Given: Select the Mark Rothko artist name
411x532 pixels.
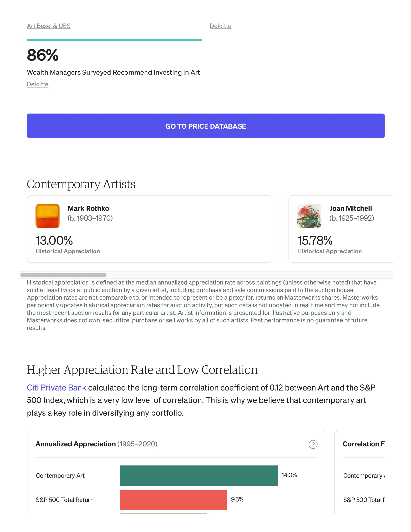Looking at the screenshot, I should click(x=88, y=208).
